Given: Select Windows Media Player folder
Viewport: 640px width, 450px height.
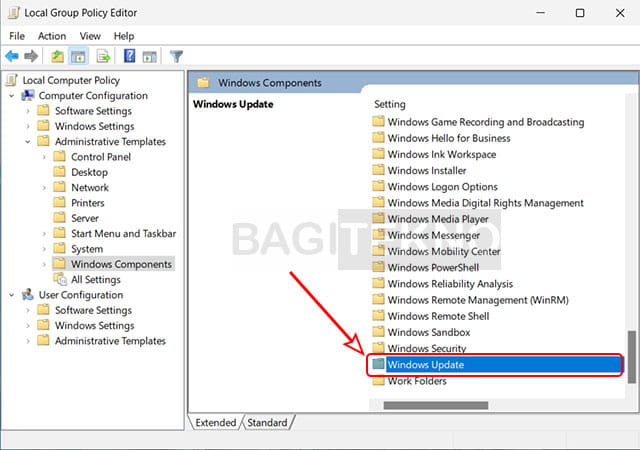Looking at the screenshot, I should [x=438, y=219].
